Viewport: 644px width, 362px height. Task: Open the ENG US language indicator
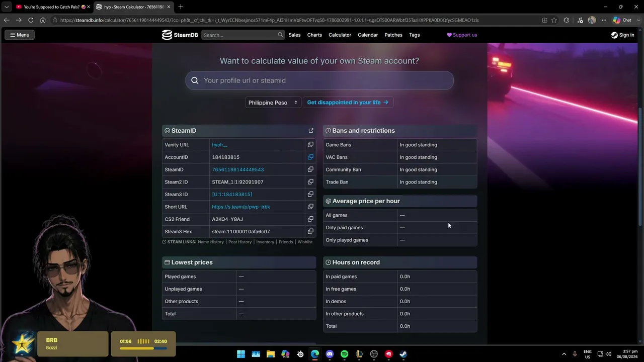point(588,354)
